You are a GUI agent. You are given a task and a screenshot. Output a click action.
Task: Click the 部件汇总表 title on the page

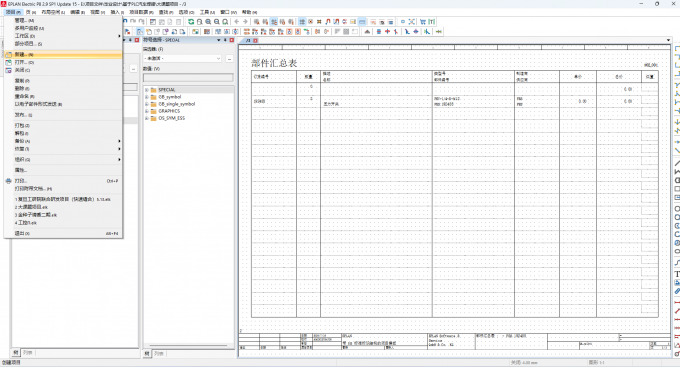coord(274,63)
